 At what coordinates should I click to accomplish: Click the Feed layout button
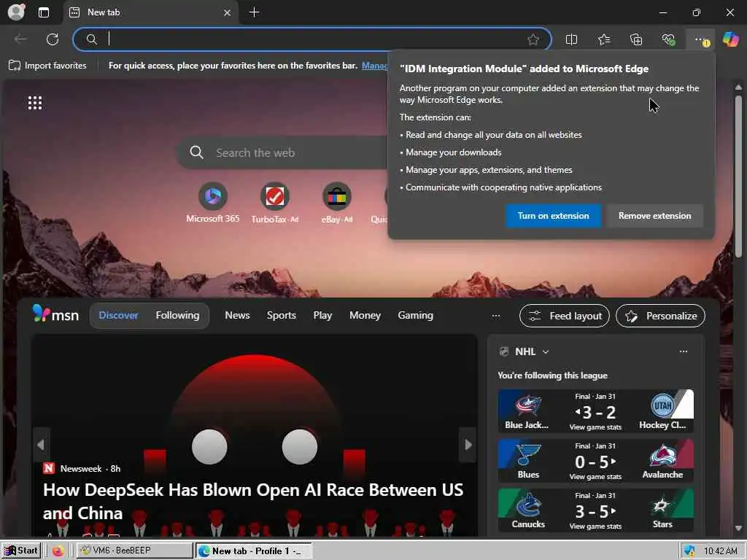(x=565, y=316)
